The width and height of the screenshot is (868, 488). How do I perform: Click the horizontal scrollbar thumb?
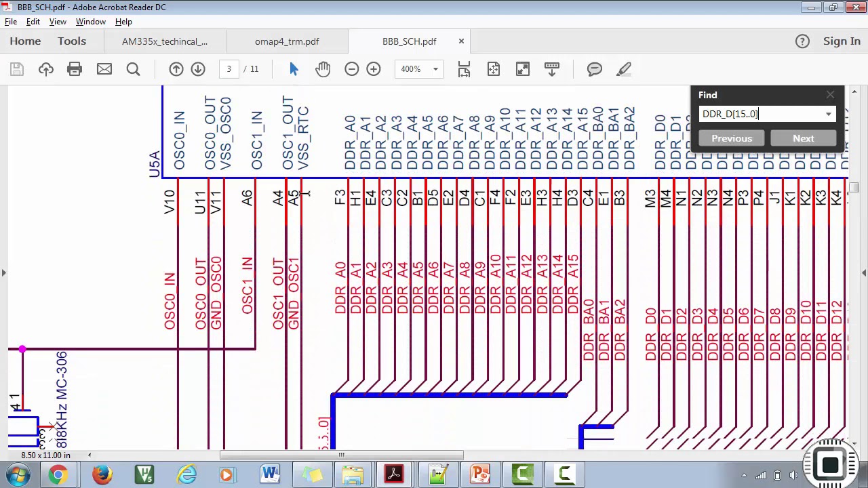tap(342, 455)
